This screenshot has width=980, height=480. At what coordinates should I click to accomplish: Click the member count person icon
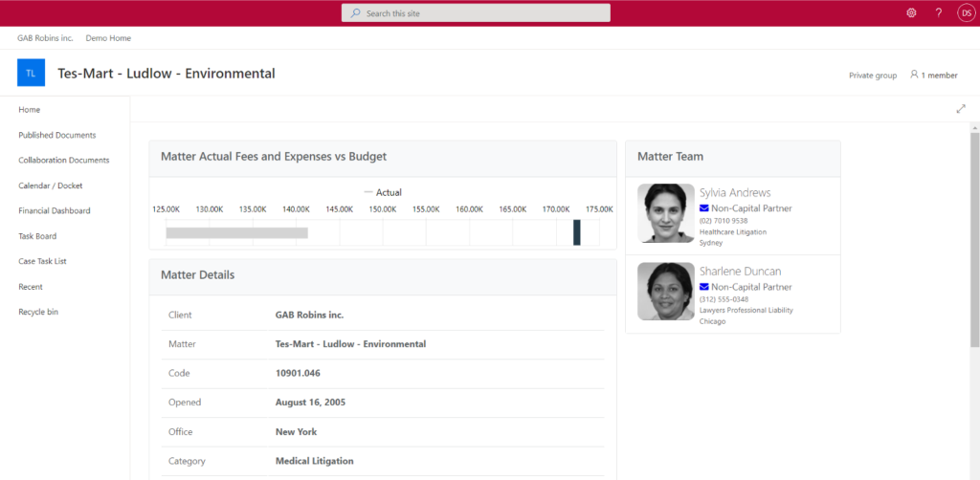(x=914, y=75)
